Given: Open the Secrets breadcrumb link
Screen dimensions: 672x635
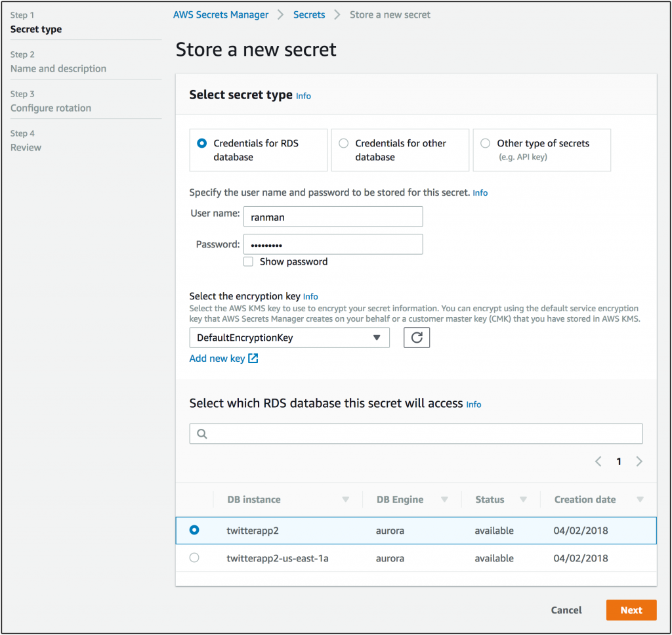Looking at the screenshot, I should [308, 14].
